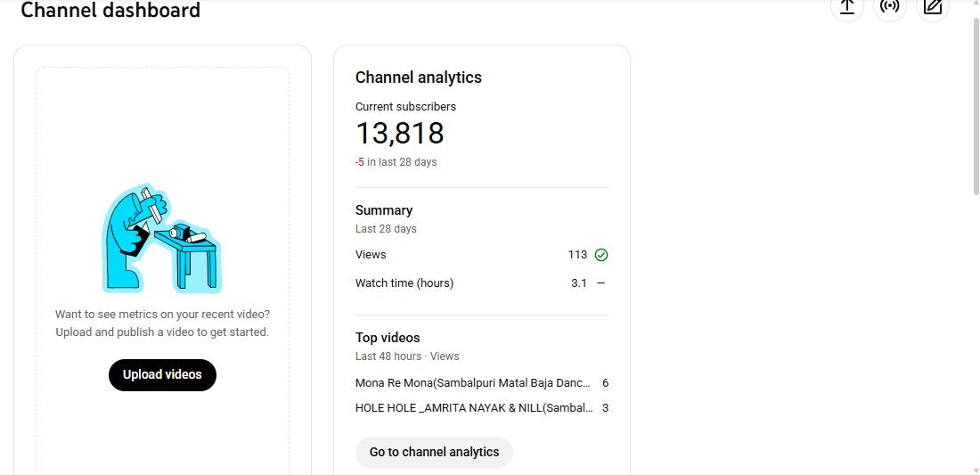Click the -5 in last 28 days text

pos(396,162)
